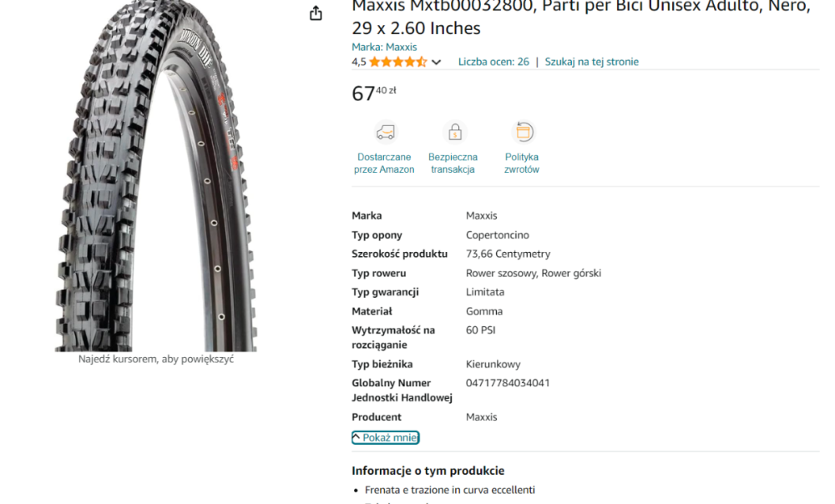This screenshot has height=504, width=835.
Task: Click 'Bezpieczna transakcja' text link
Action: 453,163
